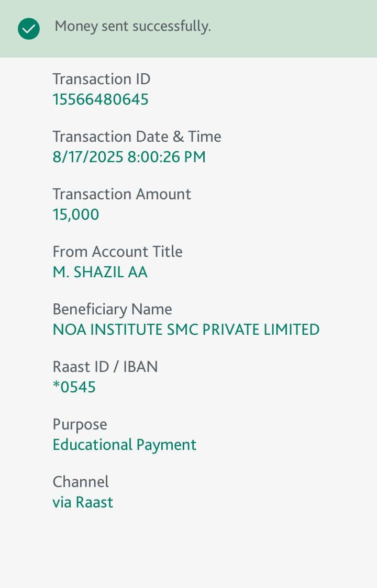Tap the sender name M. SHAZIL AA

point(100,272)
